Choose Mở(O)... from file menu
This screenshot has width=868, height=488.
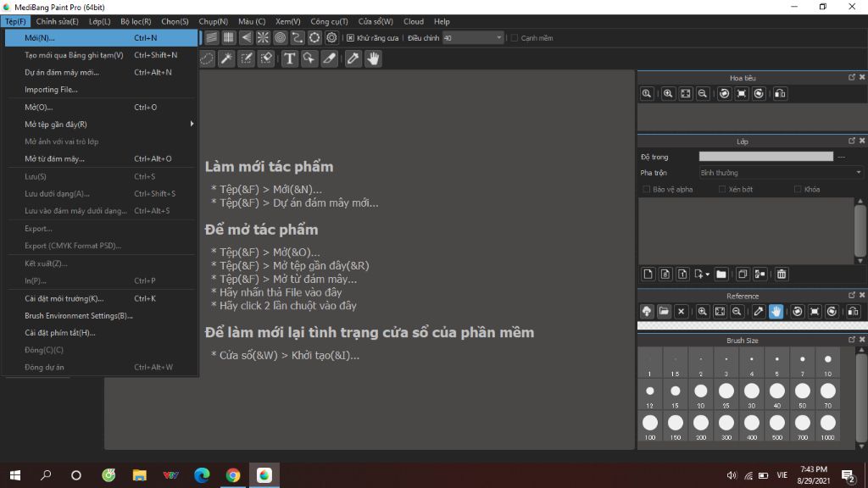102,108
